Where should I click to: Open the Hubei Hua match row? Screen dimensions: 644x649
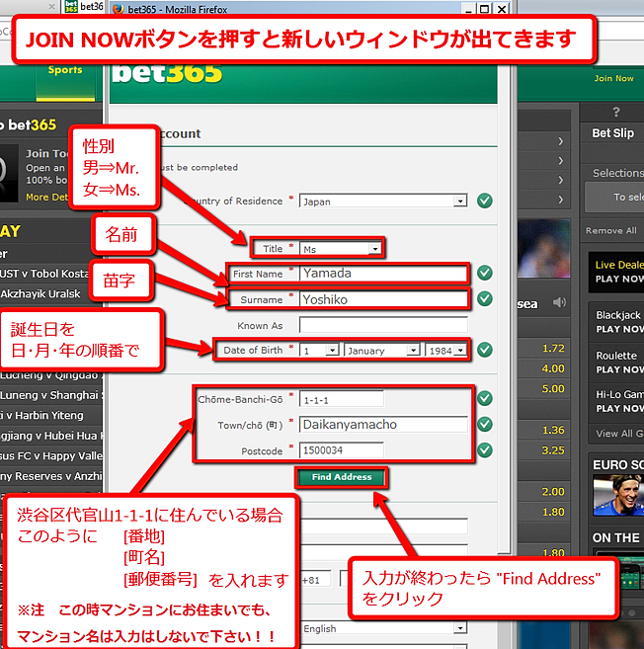point(51,436)
